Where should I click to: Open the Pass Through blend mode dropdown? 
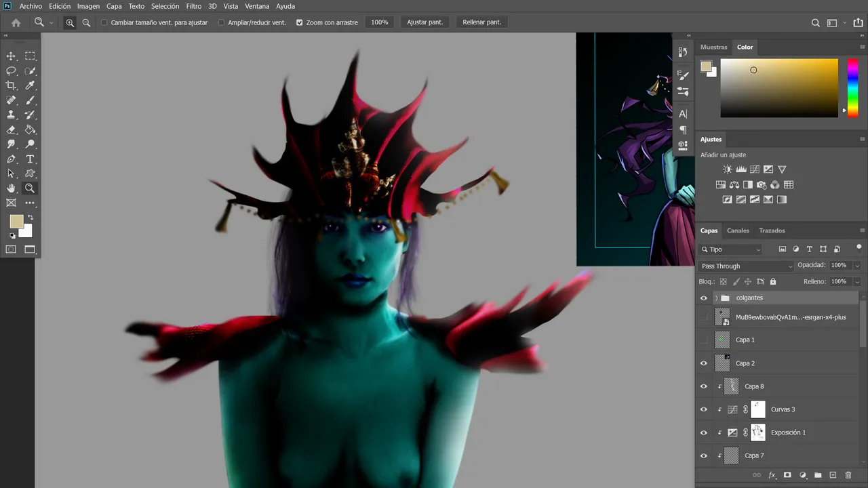[x=746, y=266]
